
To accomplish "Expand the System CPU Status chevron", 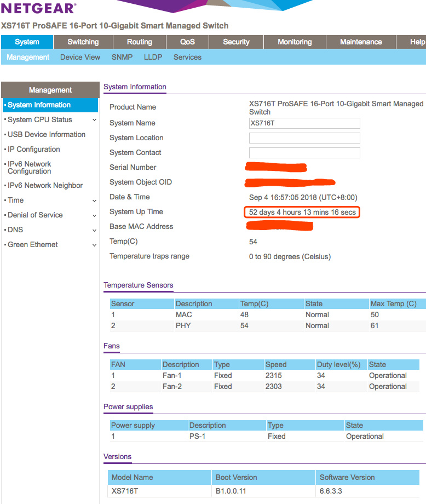I will 94,120.
